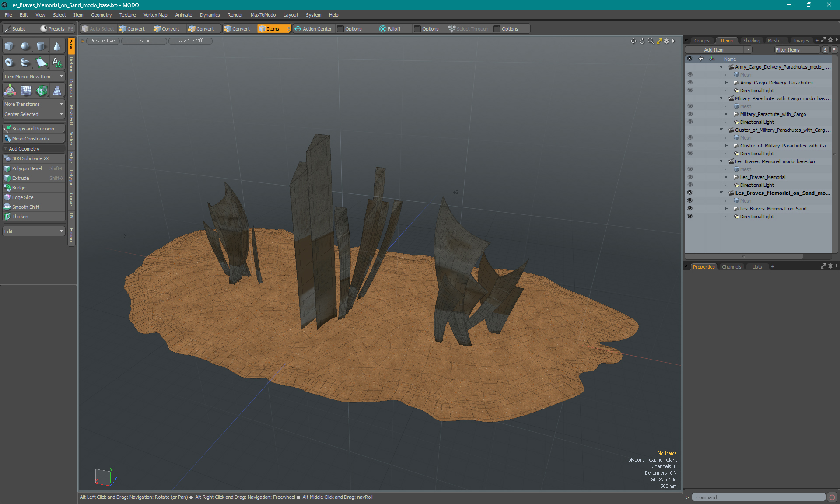
Task: Click the Presets button
Action: click(56, 29)
